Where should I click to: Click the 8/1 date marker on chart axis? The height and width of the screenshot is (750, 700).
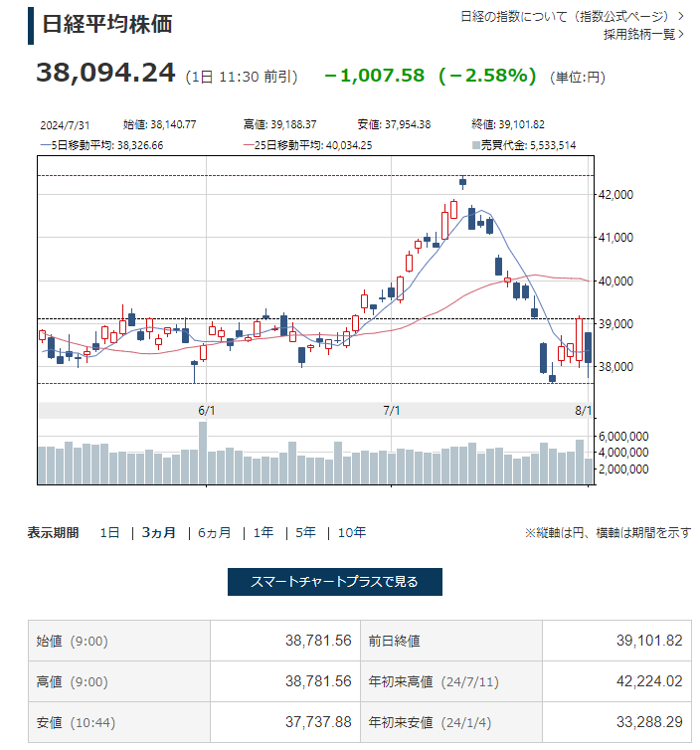point(583,411)
